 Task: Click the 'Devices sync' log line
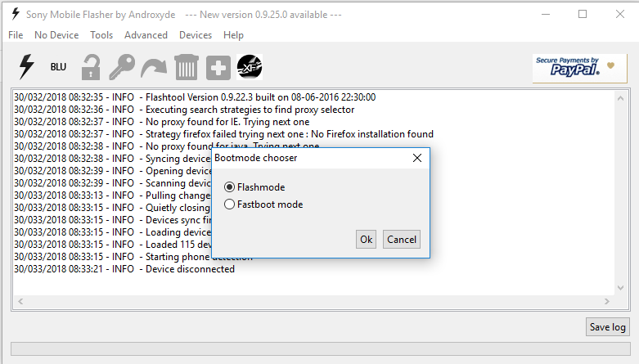[x=113, y=220]
